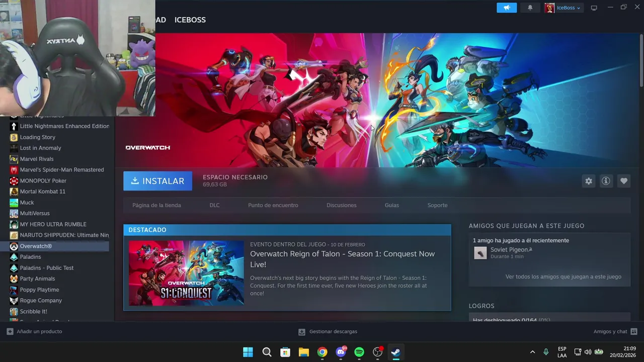Viewport: 644px width, 362px height.
Task: Open the Windows Start menu
Action: 248,352
